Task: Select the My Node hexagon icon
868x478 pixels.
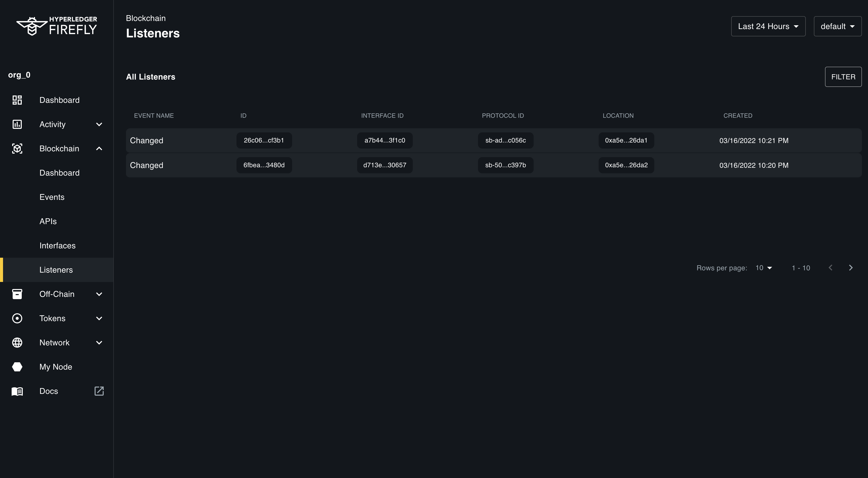Action: click(x=17, y=367)
